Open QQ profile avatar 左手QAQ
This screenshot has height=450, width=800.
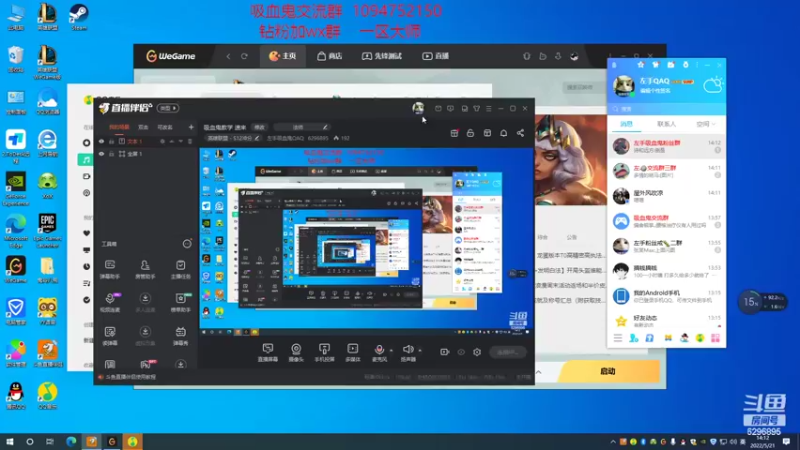(x=623, y=86)
